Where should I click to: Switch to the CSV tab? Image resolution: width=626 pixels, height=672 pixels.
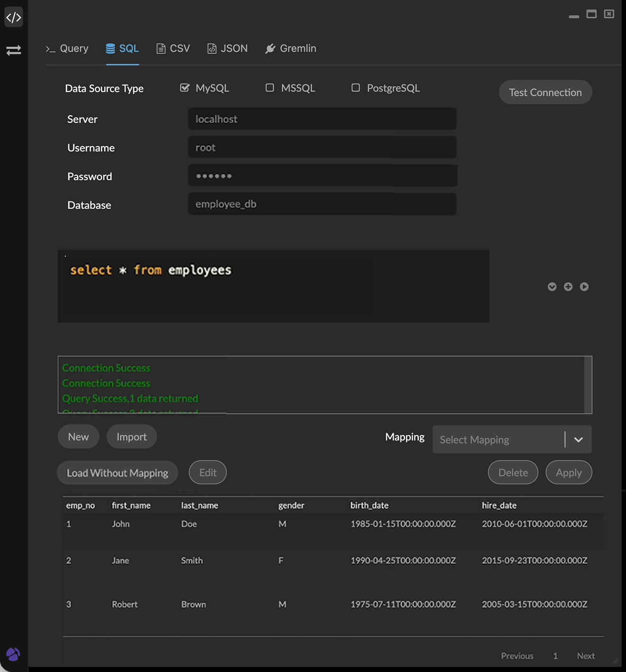click(173, 48)
